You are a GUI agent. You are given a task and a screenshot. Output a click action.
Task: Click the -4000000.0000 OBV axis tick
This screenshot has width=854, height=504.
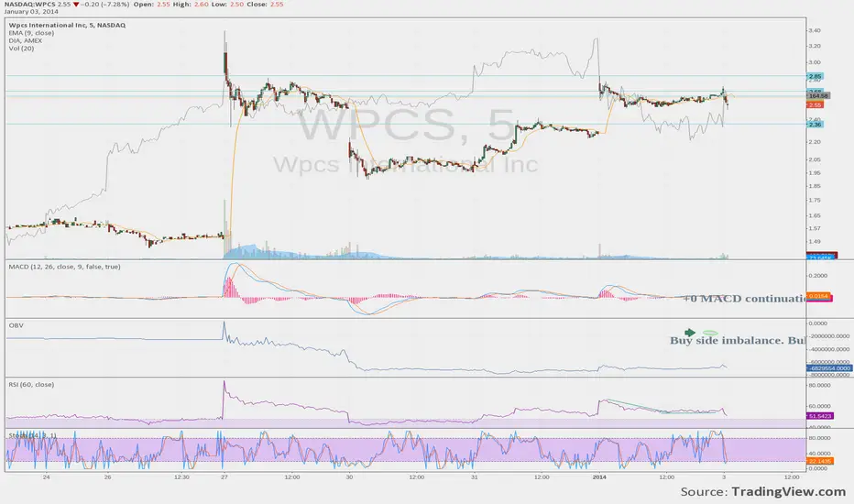point(829,349)
